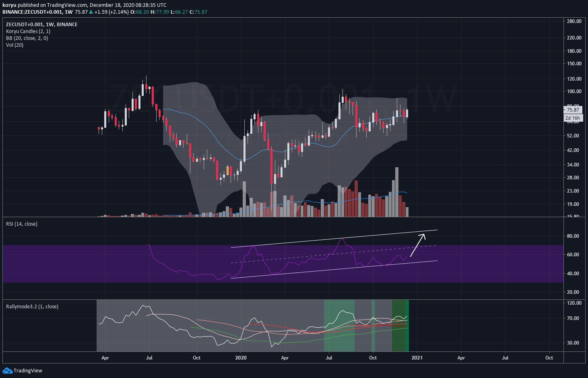Click the koryu author name
The image size is (588, 378).
(x=9, y=5)
